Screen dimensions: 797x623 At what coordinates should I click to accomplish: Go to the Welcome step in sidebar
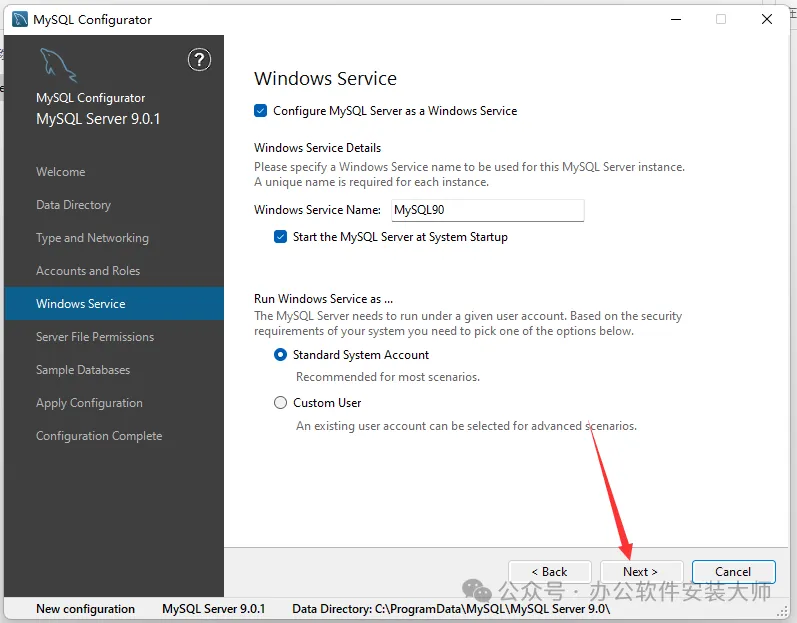click(x=60, y=172)
